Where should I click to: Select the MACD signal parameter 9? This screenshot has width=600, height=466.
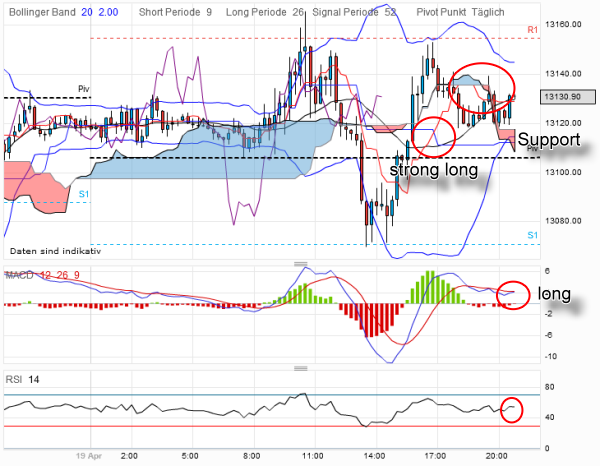(77, 275)
